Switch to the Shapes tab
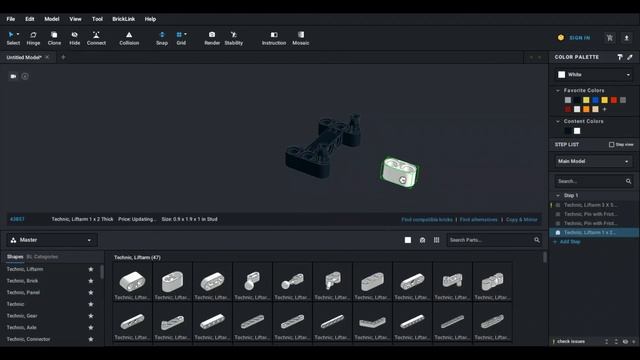Screen dimensions: 640x360 [15, 257]
